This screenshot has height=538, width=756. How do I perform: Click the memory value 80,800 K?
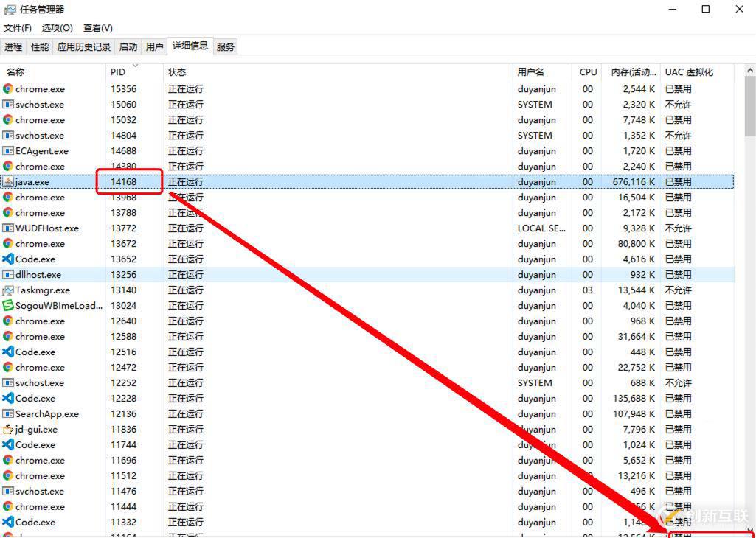[637, 244]
